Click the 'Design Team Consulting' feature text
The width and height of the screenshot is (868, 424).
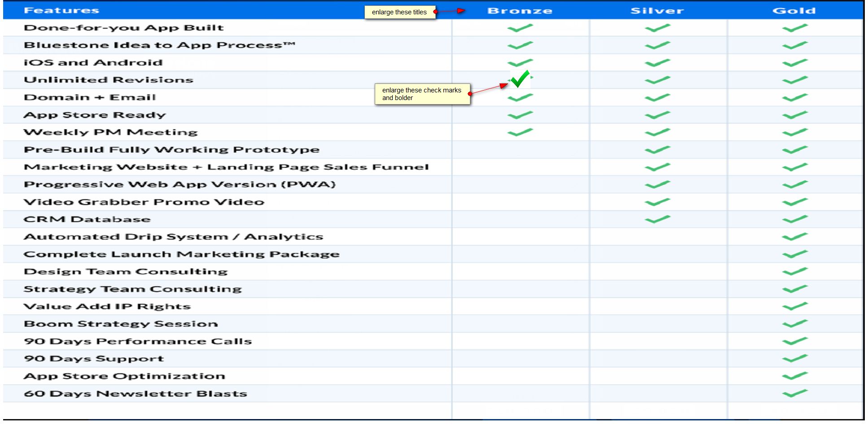point(126,272)
